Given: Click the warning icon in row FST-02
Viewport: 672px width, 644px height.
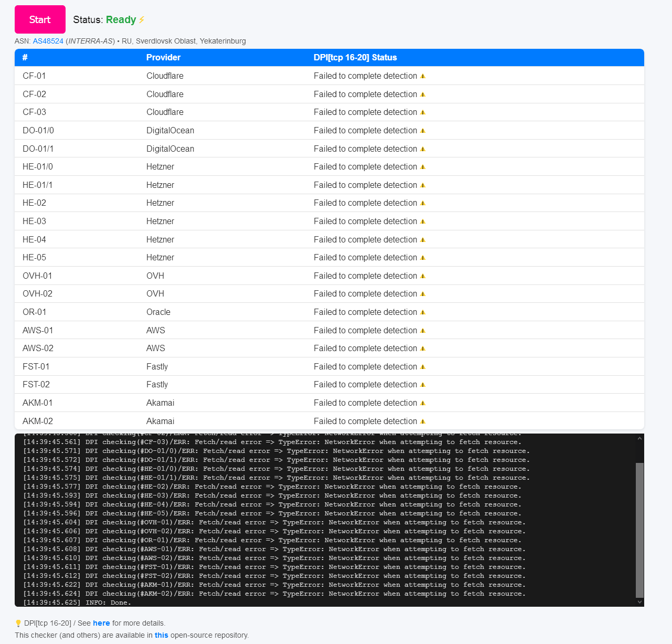Looking at the screenshot, I should point(423,385).
